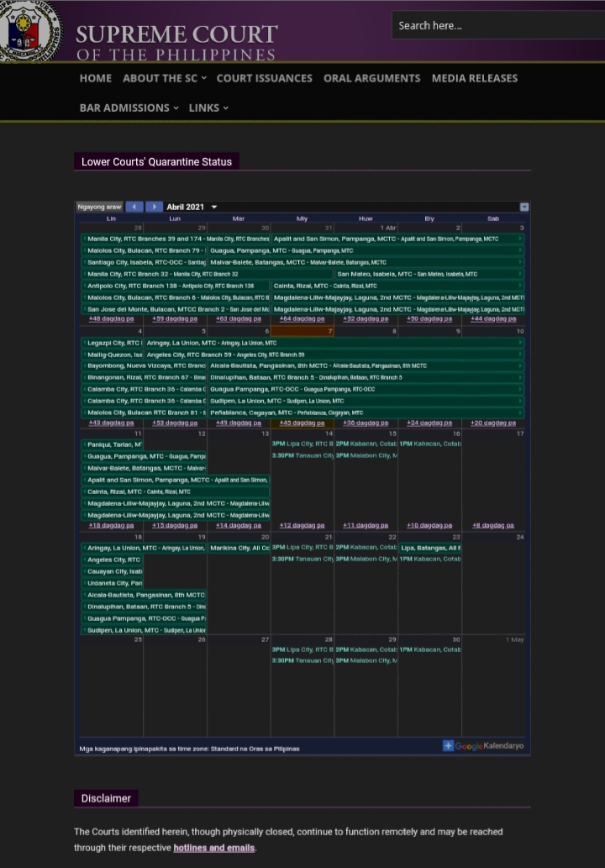This screenshot has width=605, height=868.
Task: Expand the Links menu
Action: [208, 108]
